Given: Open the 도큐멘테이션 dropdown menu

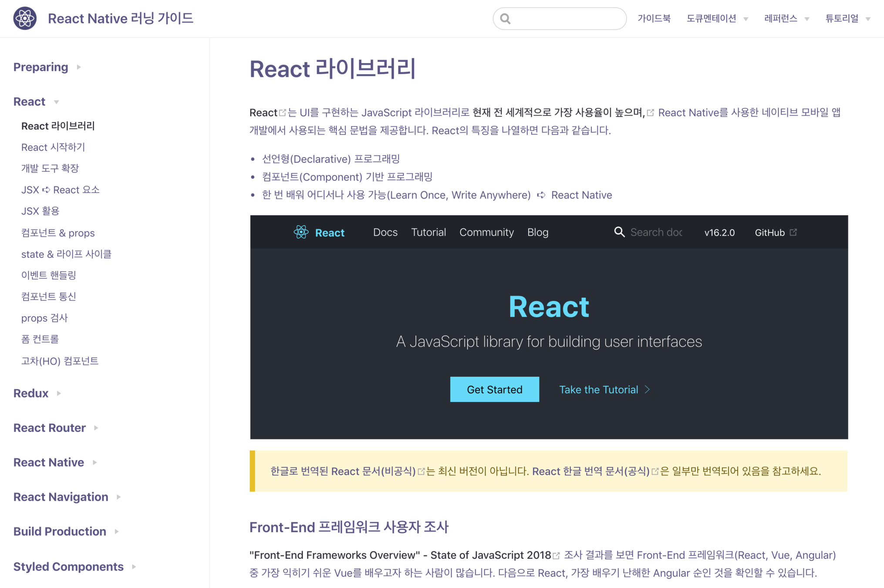Looking at the screenshot, I should pos(717,19).
